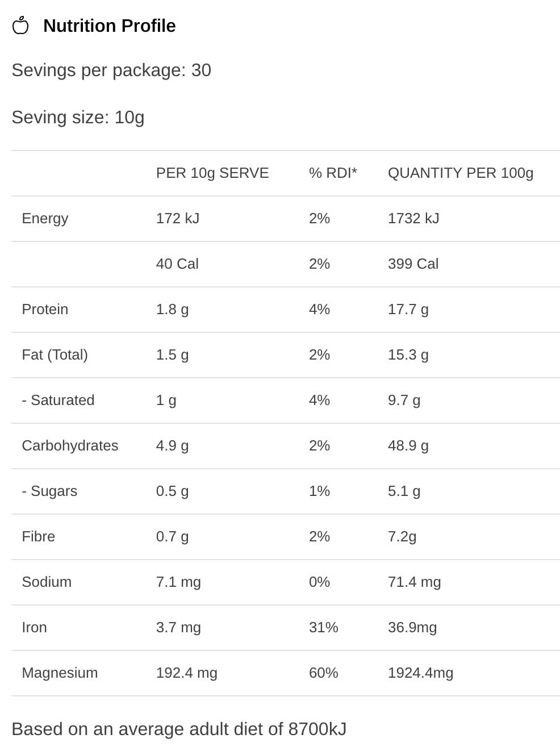Select the servings per package text
The height and width of the screenshot is (747, 560).
click(x=111, y=70)
